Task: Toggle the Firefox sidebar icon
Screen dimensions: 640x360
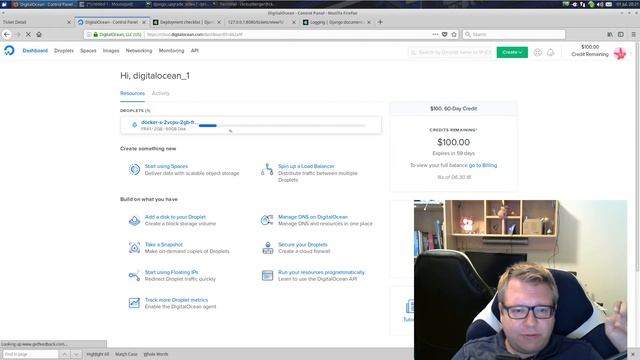Action: (x=621, y=35)
